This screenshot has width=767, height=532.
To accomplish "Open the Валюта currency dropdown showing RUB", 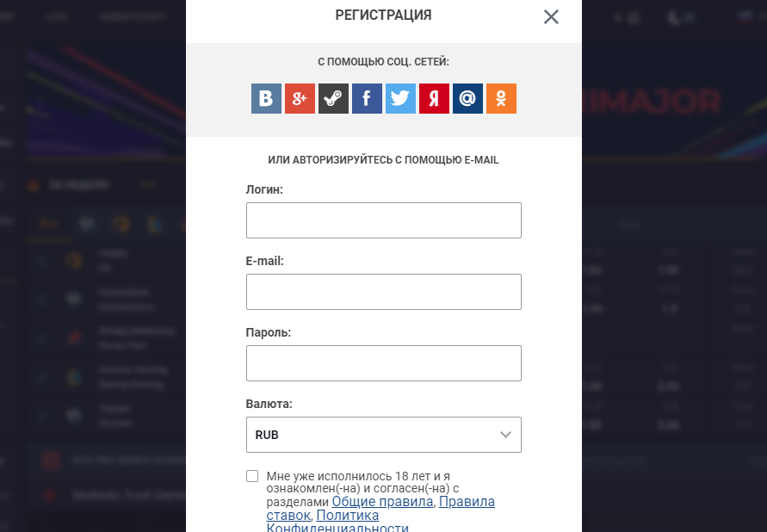I will [x=383, y=435].
